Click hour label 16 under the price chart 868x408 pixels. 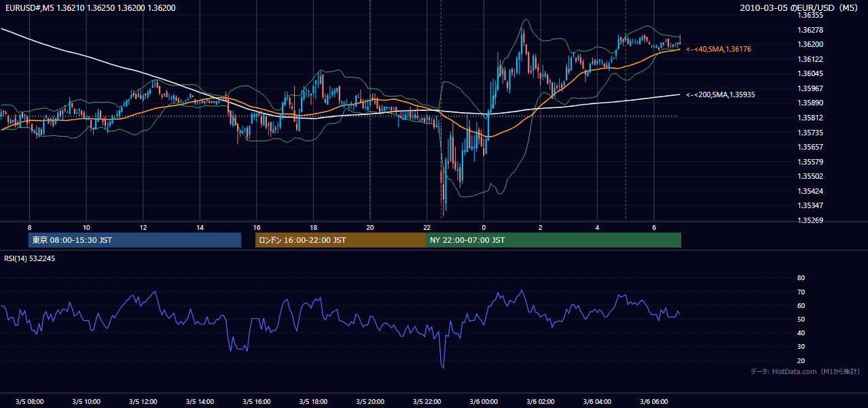[257, 227]
